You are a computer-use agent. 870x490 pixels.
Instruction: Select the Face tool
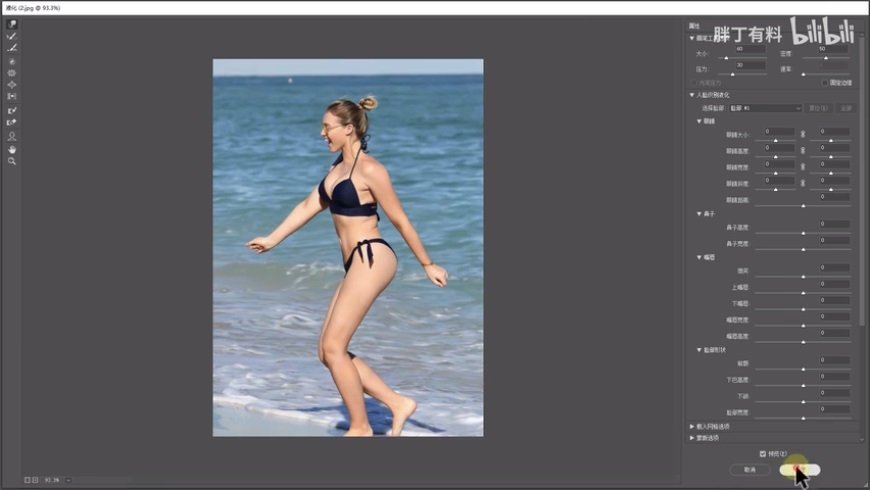12,136
